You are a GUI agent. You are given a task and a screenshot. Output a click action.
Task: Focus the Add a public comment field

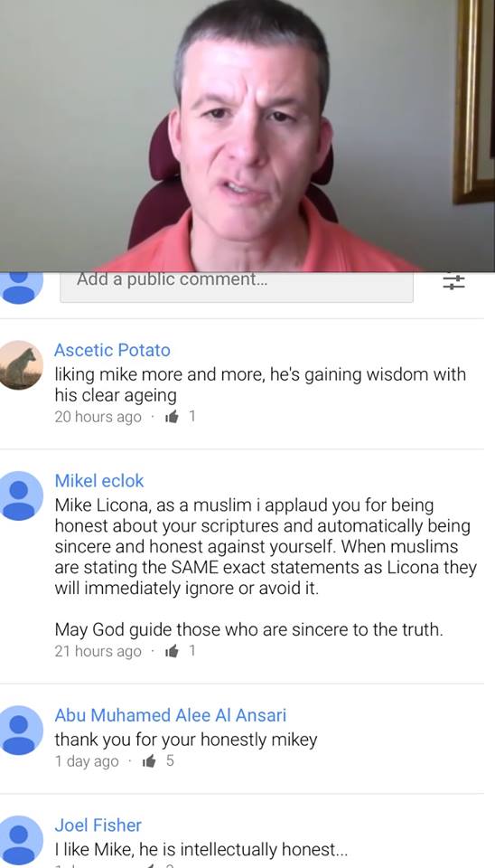coord(236,288)
